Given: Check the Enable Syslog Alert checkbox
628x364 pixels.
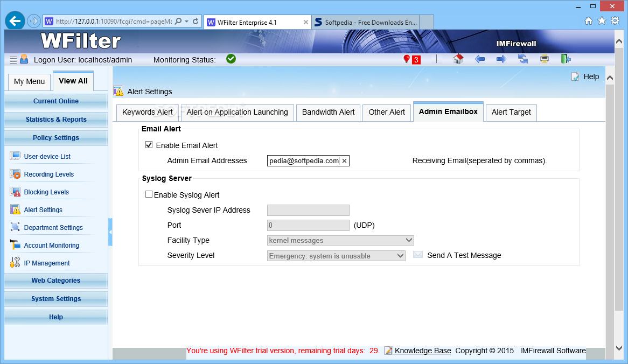Looking at the screenshot, I should (x=149, y=194).
